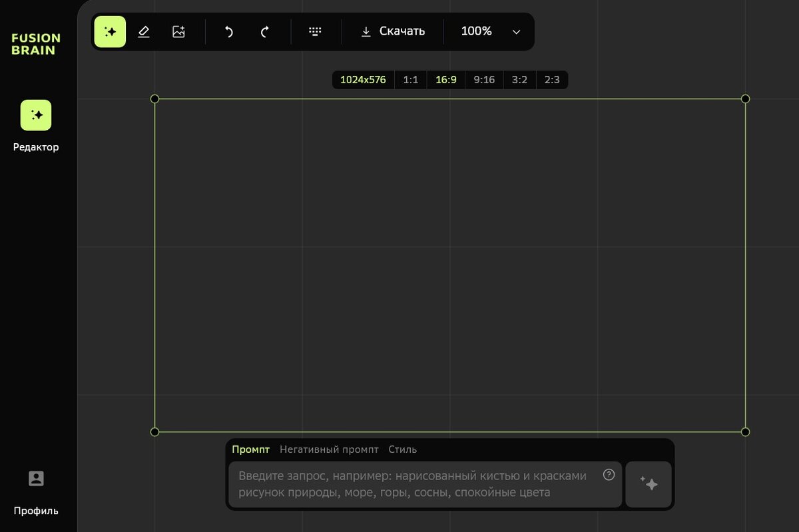Click the prompt text input field
Viewport: 799px width, 532px height.
425,485
